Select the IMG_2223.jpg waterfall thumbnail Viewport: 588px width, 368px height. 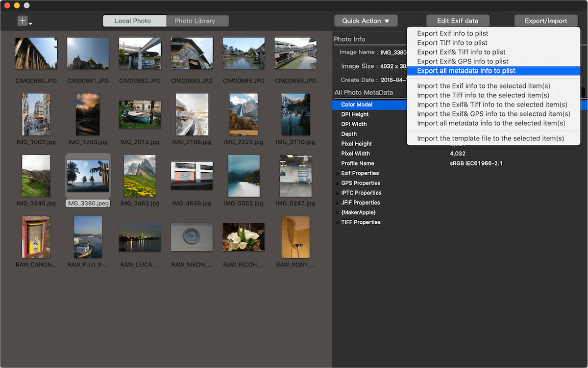point(244,114)
